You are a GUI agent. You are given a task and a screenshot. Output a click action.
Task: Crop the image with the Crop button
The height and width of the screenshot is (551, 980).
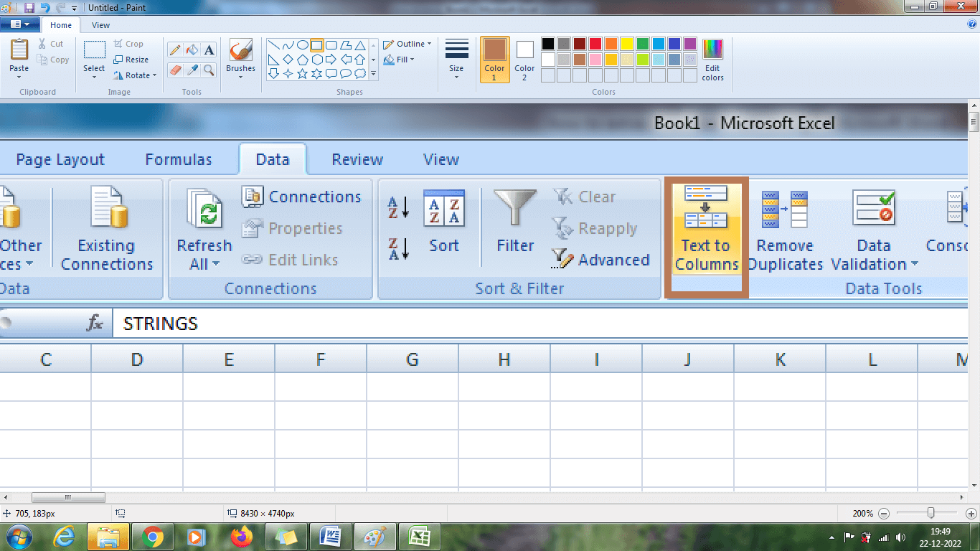click(129, 44)
